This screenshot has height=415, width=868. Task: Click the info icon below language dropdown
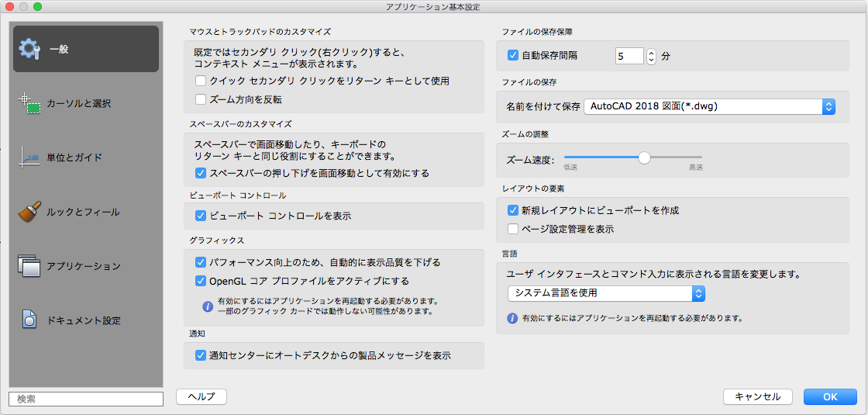click(x=512, y=319)
